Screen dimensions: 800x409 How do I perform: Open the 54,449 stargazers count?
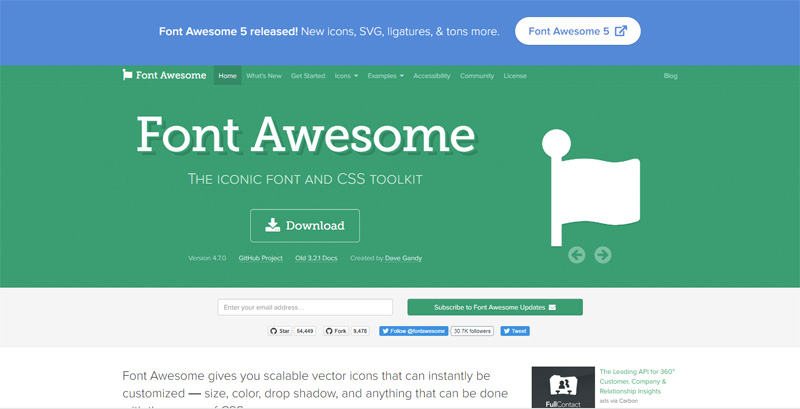pyautogui.click(x=305, y=331)
